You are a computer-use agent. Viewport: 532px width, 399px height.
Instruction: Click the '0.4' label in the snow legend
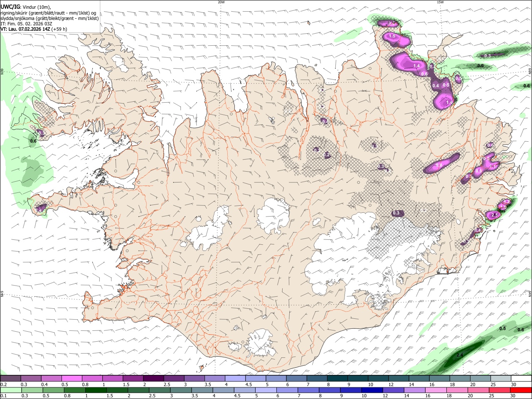[x=44, y=384]
